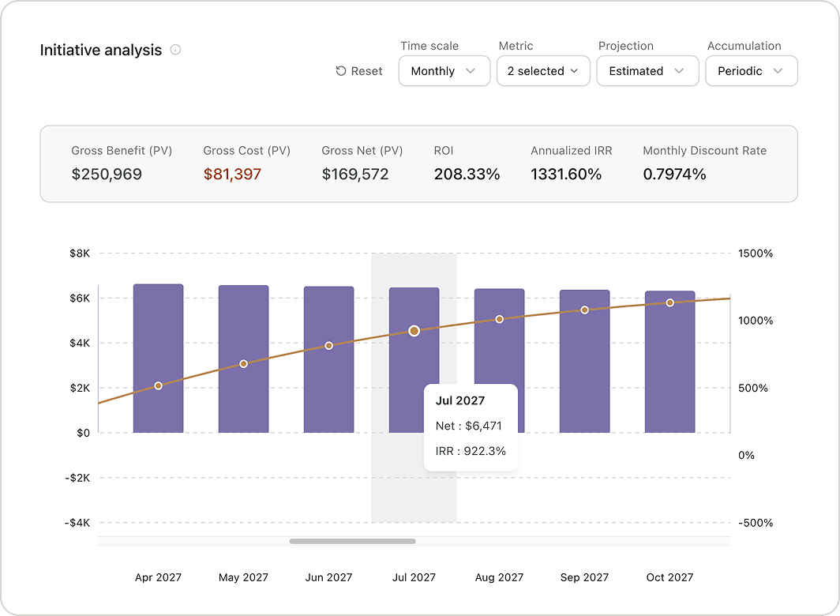The image size is (840, 616).
Task: Click the Reset button
Action: pyautogui.click(x=359, y=71)
